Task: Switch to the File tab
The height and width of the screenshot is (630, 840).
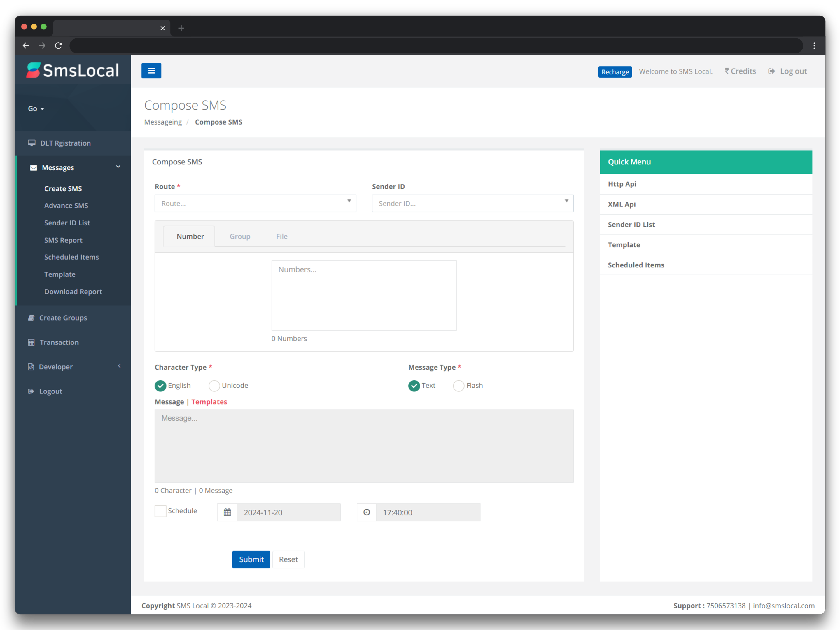Action: pos(282,236)
